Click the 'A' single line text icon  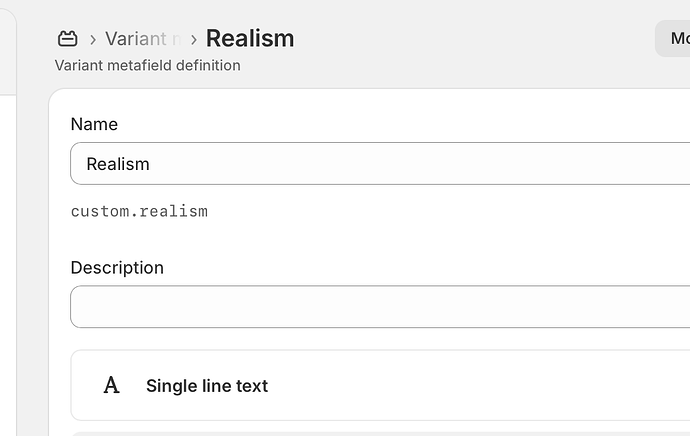click(112, 386)
